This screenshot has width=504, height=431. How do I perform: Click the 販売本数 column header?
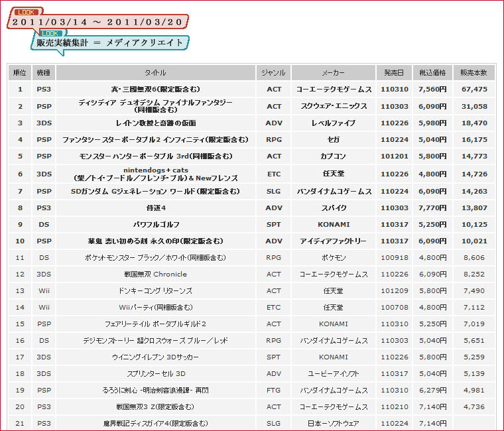473,73
